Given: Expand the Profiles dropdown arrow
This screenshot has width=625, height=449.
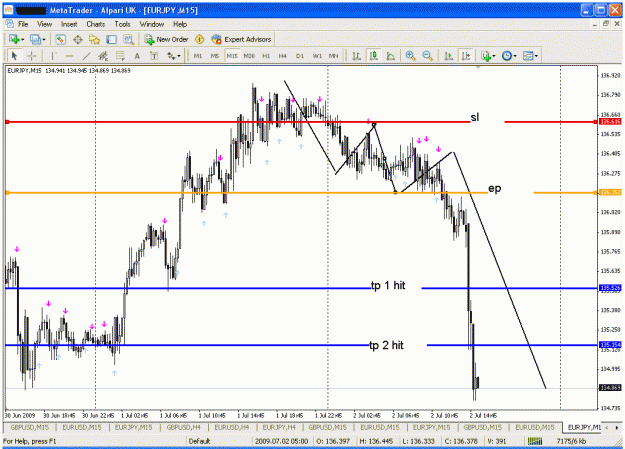Looking at the screenshot, I should (44, 39).
